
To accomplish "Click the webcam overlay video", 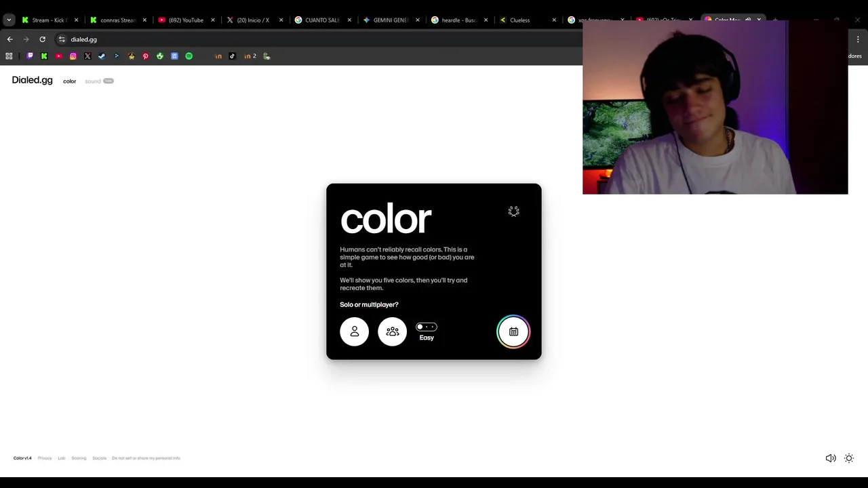I will [x=715, y=107].
